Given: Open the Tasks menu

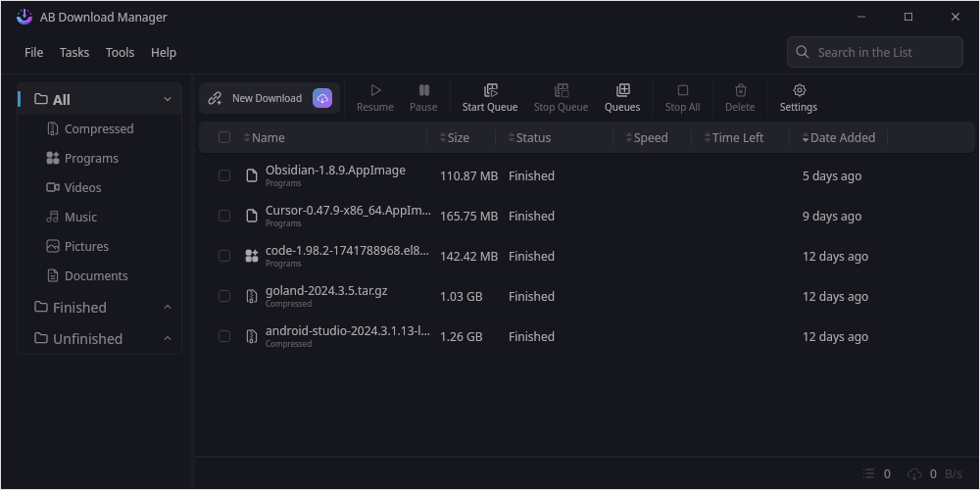Looking at the screenshot, I should pyautogui.click(x=74, y=53).
